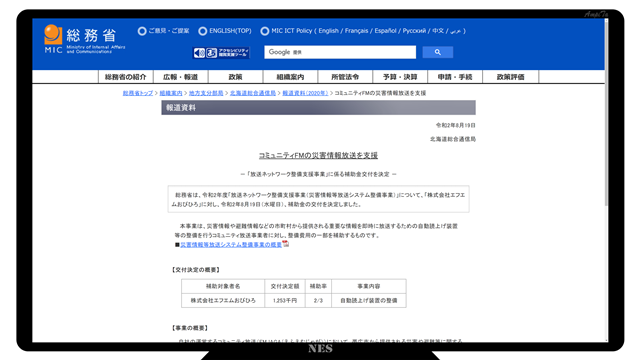
Task: Open the 組織案内 menu
Action: pyautogui.click(x=290, y=77)
